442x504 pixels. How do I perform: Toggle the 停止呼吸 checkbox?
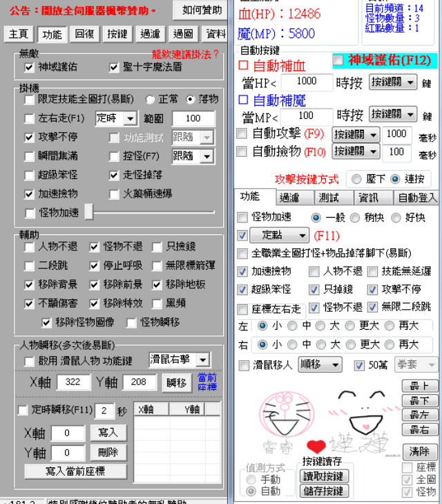coord(94,265)
